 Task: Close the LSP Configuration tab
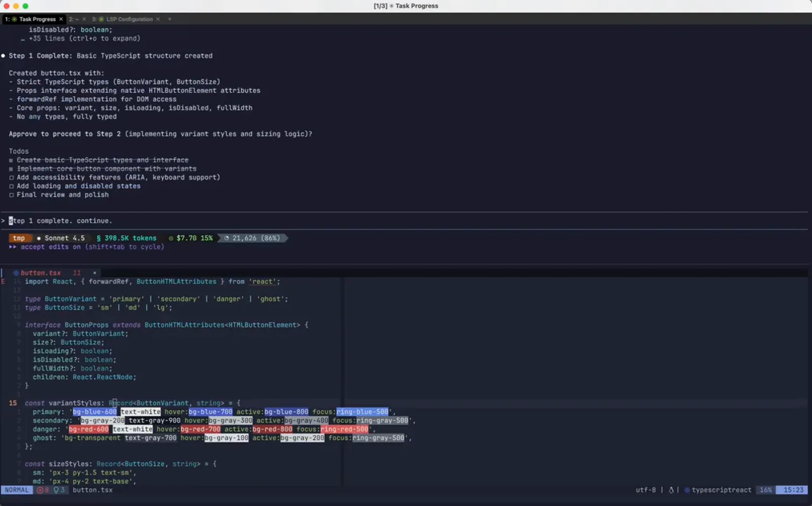tap(158, 19)
